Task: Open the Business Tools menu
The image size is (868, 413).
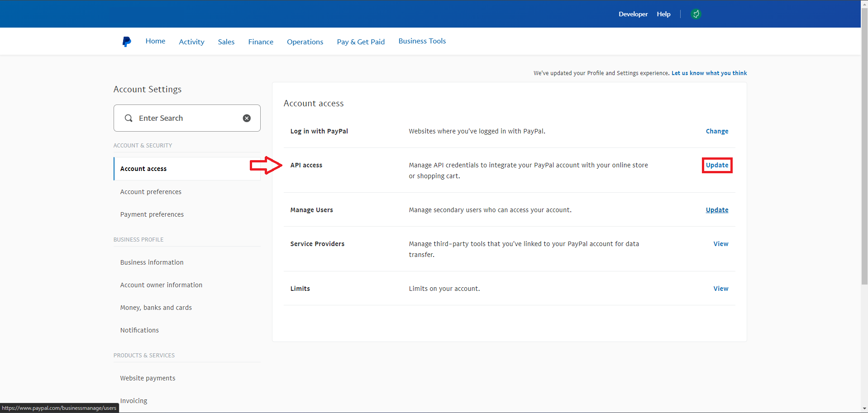Action: pos(422,41)
